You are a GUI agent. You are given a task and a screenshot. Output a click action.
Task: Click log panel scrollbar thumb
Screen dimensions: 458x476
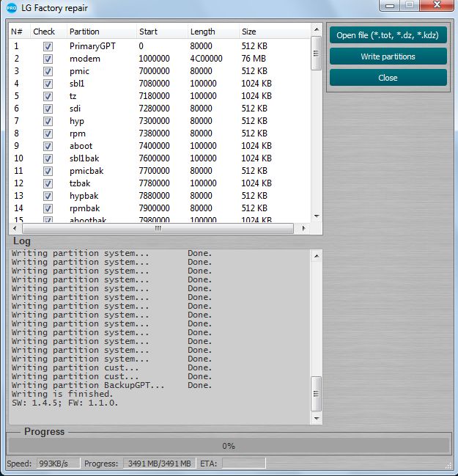(317, 394)
